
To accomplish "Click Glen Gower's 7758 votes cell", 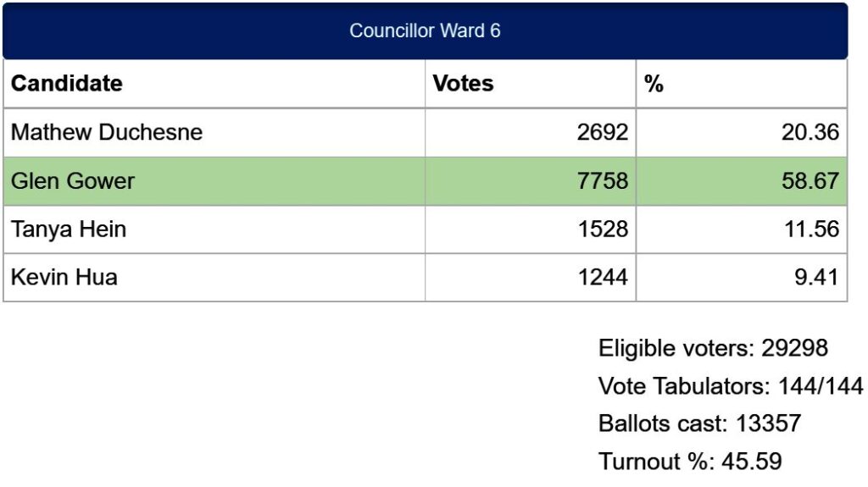I will tap(531, 181).
